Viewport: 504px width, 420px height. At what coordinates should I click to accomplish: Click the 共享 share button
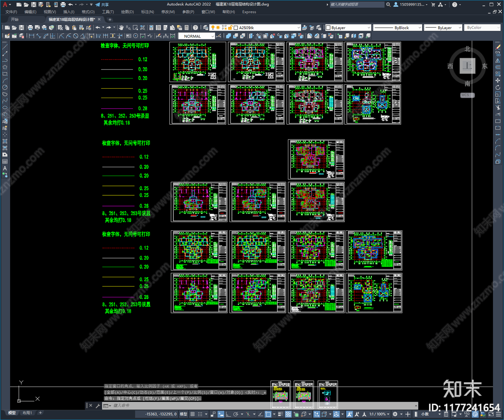click(x=102, y=4)
